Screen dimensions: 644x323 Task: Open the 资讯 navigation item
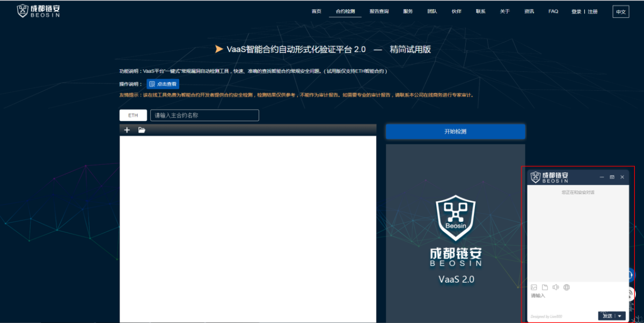coord(529,11)
